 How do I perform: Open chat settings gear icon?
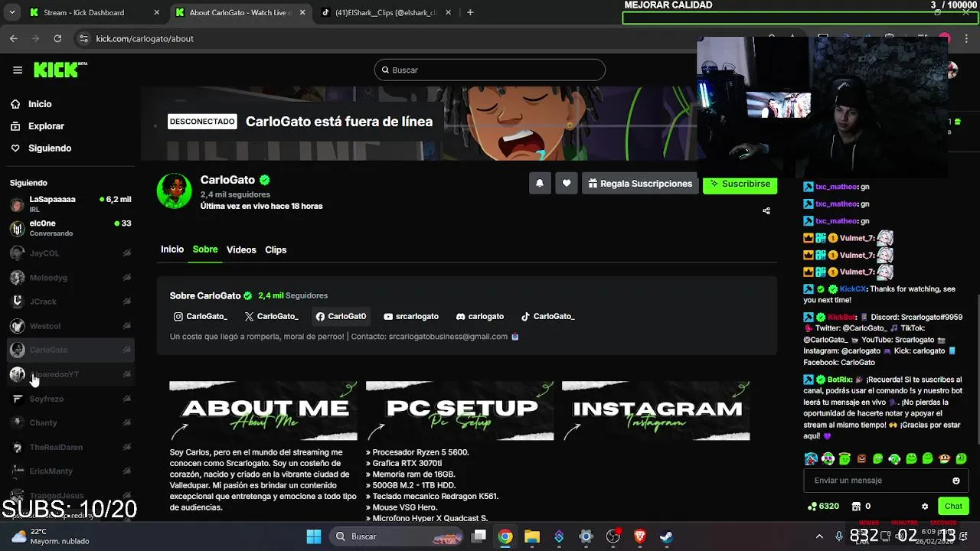(x=925, y=507)
